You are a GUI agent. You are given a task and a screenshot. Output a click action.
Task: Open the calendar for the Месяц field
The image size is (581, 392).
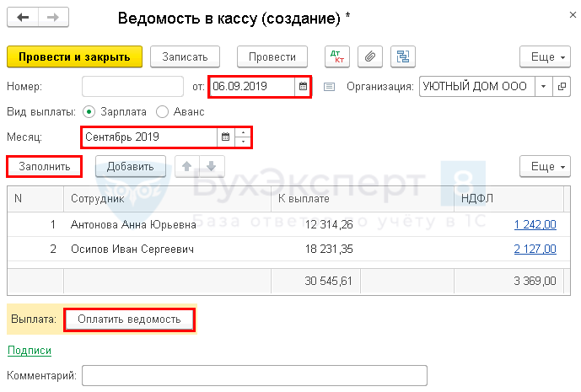pos(225,137)
